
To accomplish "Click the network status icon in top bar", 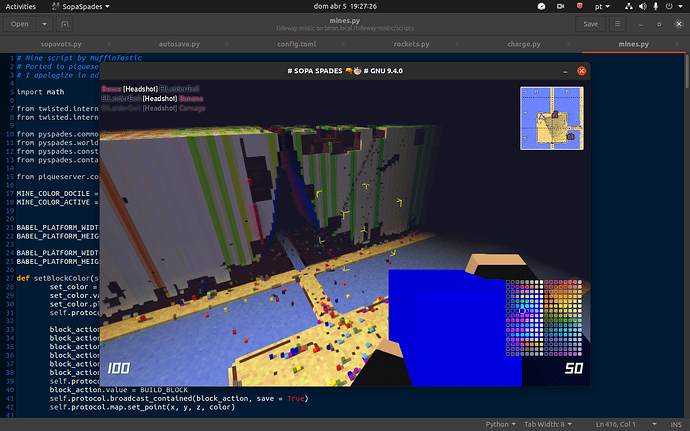I will point(628,6).
